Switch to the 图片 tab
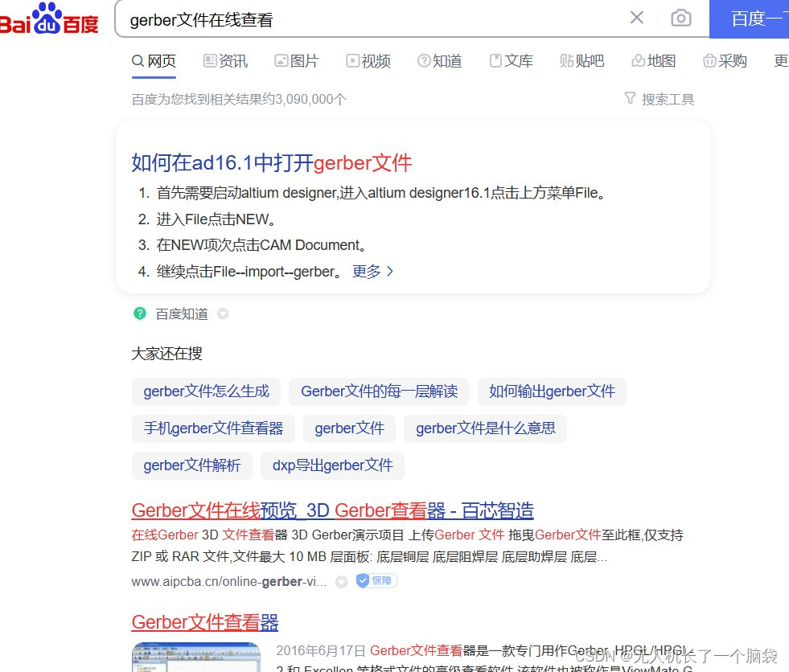The height and width of the screenshot is (672, 789). [x=297, y=61]
